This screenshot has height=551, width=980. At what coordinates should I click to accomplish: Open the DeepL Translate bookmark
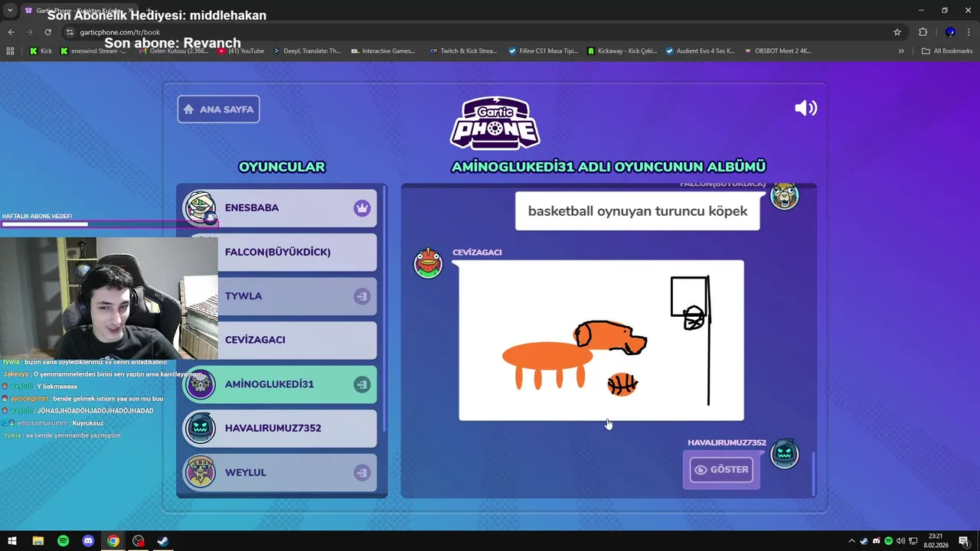pos(306,51)
